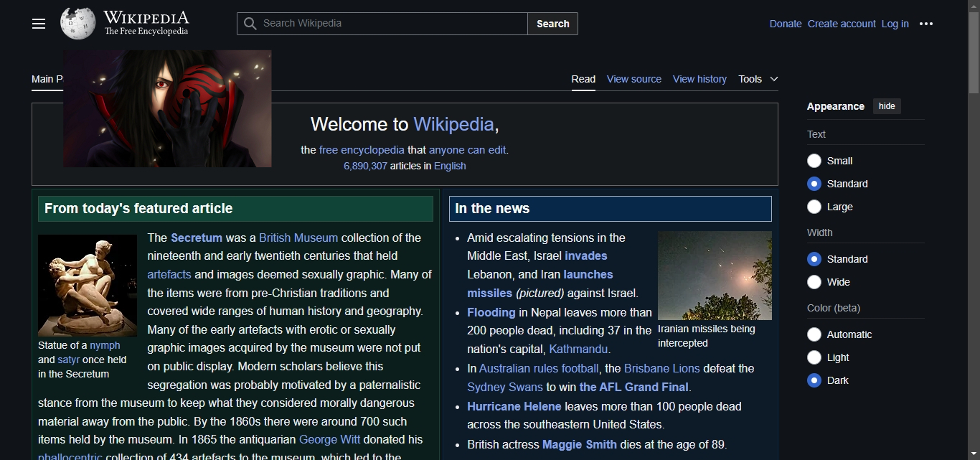Select Small text size
Screen dimensions: 980x460
point(814,161)
